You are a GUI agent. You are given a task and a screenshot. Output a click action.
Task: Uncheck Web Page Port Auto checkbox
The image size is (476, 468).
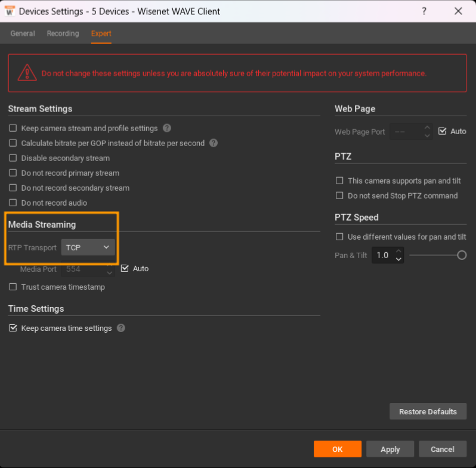pos(443,131)
